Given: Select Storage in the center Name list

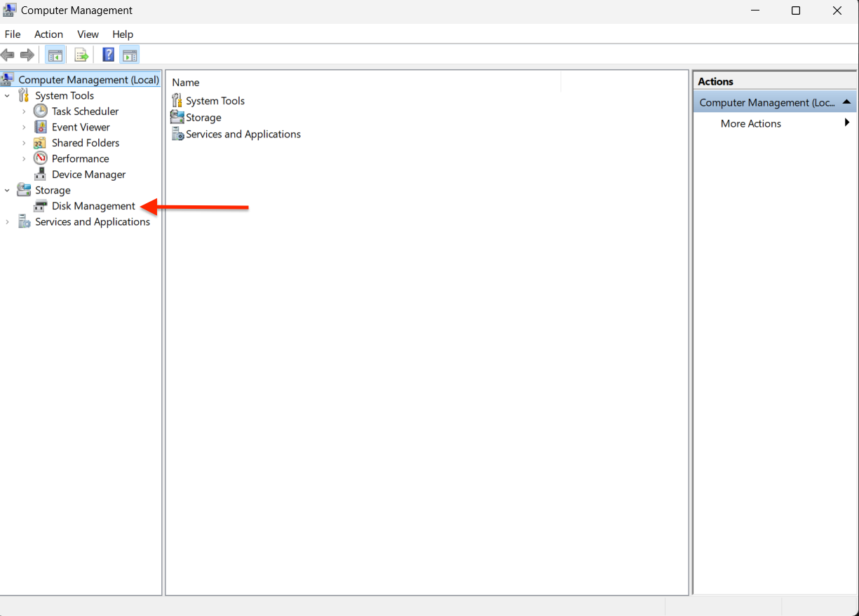Looking at the screenshot, I should coord(202,117).
